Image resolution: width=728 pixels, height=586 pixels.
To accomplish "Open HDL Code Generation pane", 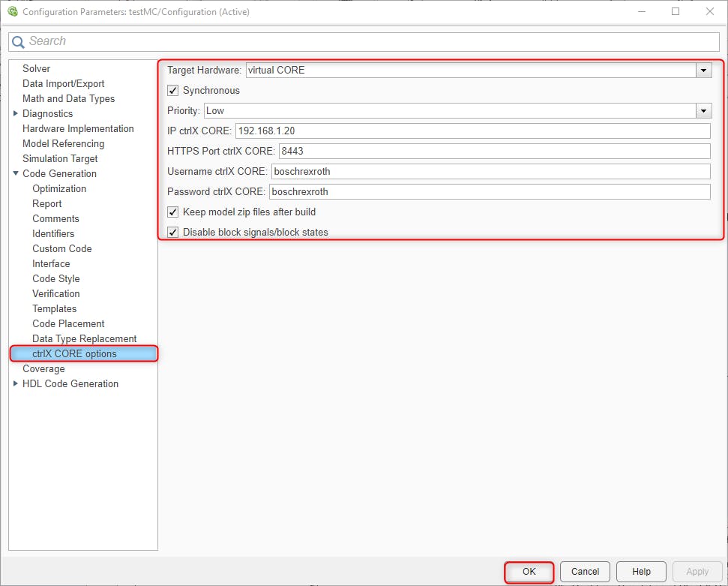I will [x=70, y=383].
